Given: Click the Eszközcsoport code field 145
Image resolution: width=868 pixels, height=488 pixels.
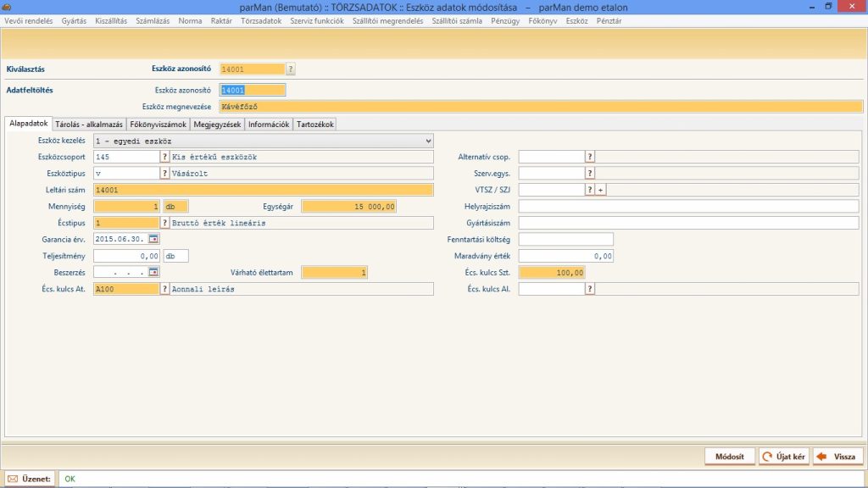Looking at the screenshot, I should [127, 157].
